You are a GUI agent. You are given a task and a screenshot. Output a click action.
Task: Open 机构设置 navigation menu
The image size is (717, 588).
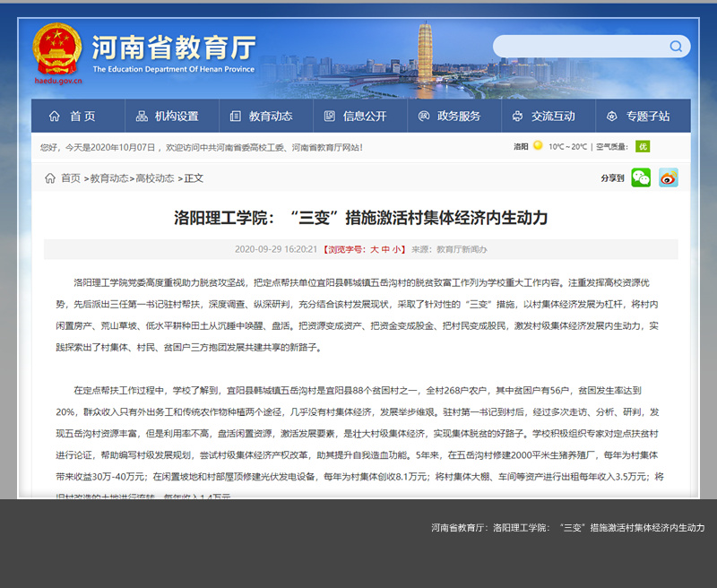click(167, 117)
